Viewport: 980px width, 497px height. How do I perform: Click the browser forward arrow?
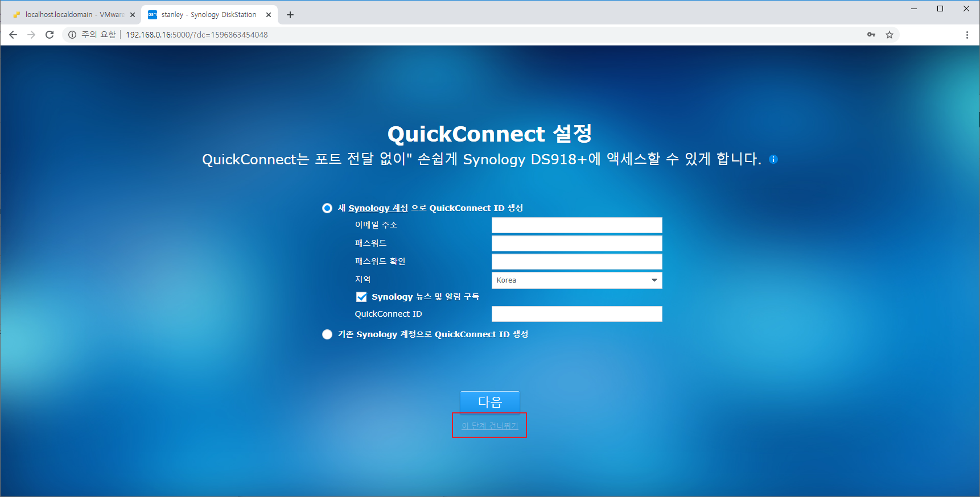(x=31, y=35)
